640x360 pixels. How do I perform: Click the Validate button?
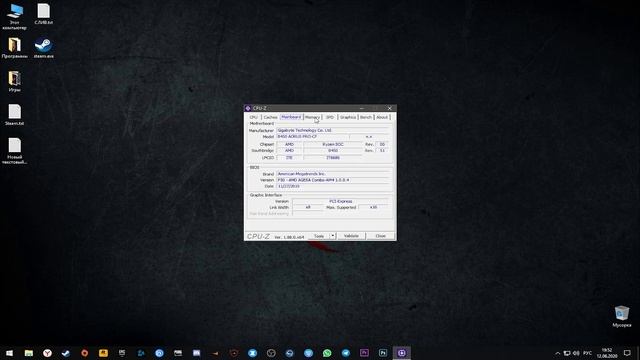351,236
